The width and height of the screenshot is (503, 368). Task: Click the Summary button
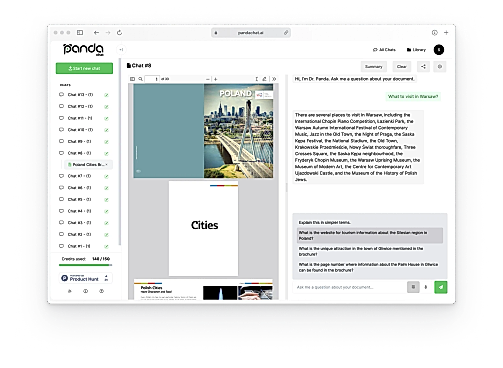(374, 67)
